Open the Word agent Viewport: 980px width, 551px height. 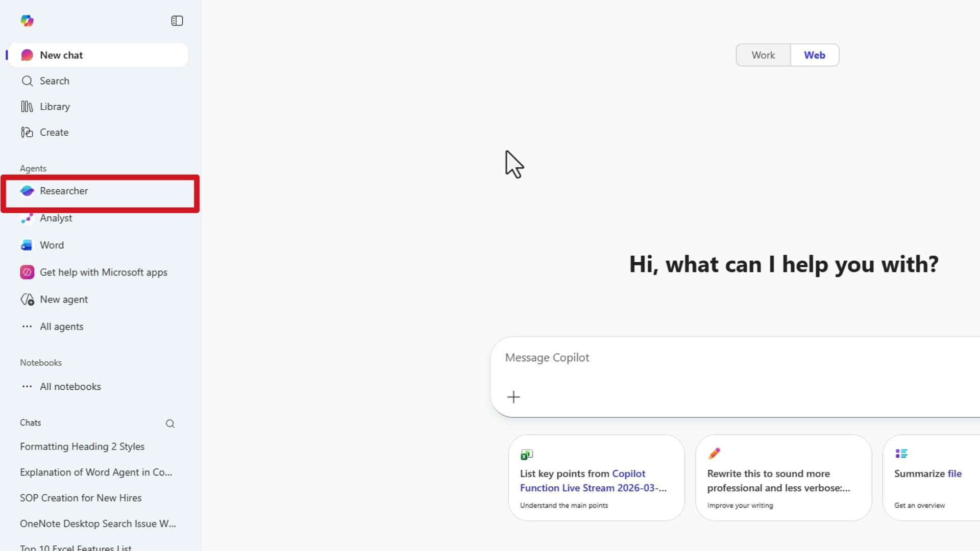pos(52,245)
